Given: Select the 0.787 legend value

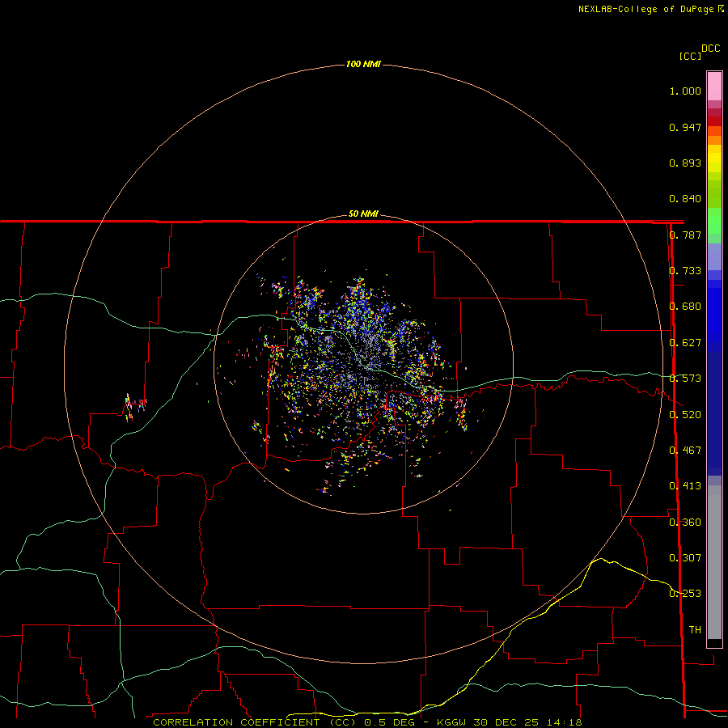Looking at the screenshot, I should tap(685, 235).
